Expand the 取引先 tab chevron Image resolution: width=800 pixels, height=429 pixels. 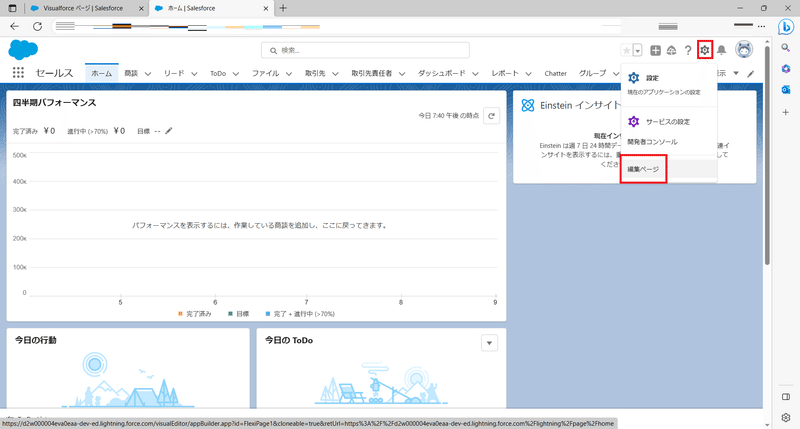point(335,74)
